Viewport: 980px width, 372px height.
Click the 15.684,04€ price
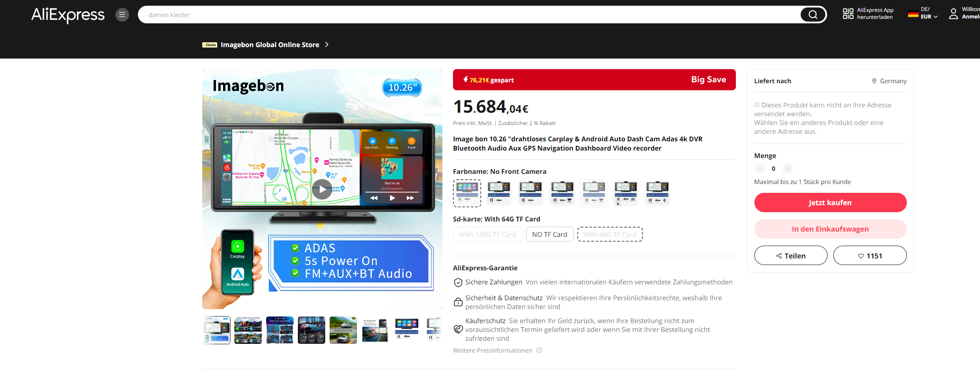(x=490, y=107)
